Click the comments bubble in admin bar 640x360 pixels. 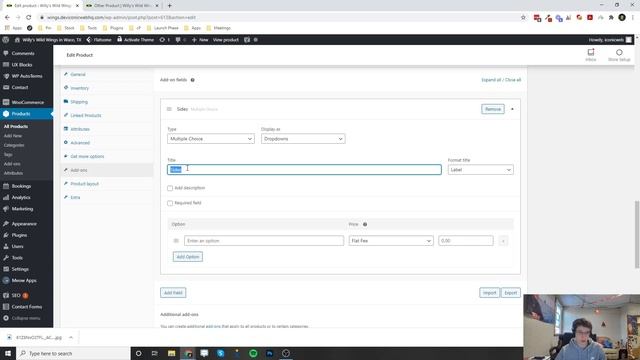[x=178, y=40]
